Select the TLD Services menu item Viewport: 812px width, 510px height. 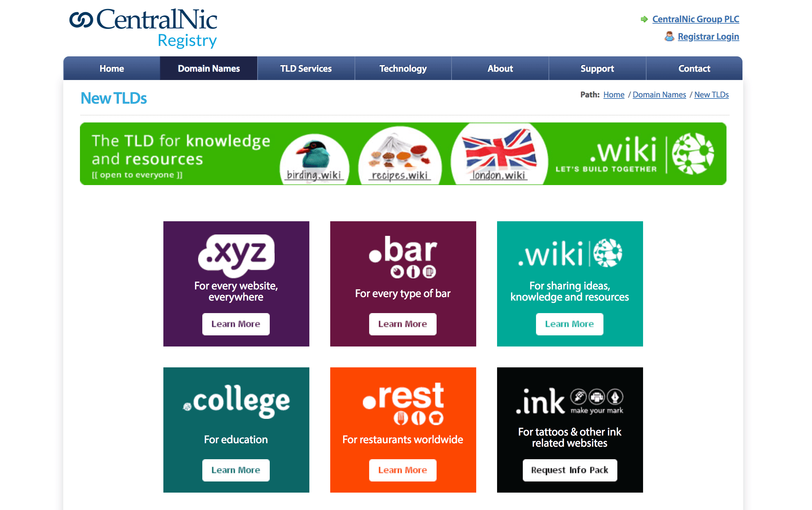pyautogui.click(x=305, y=67)
